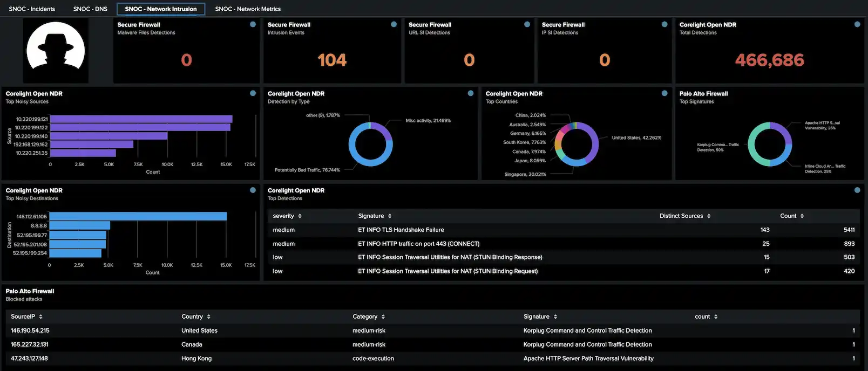Switch to the SNOC - DNS tab
This screenshot has width=868, height=371.
(90, 9)
